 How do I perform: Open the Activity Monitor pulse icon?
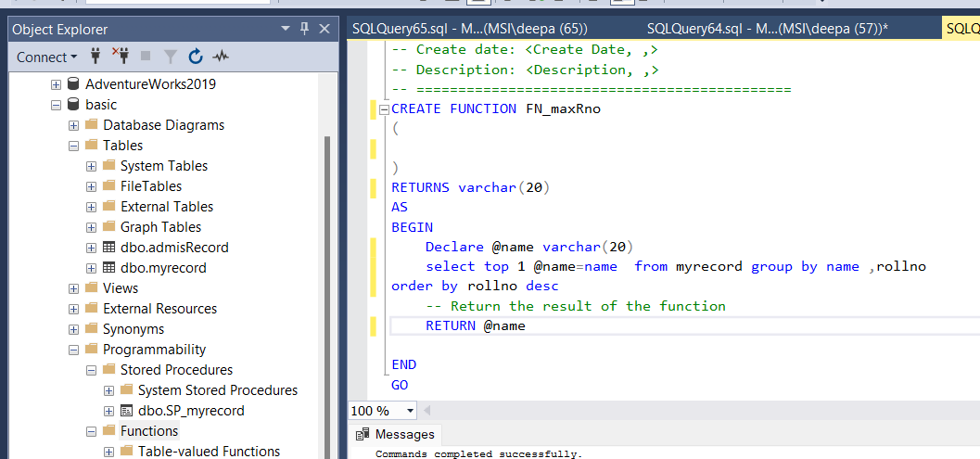point(221,57)
